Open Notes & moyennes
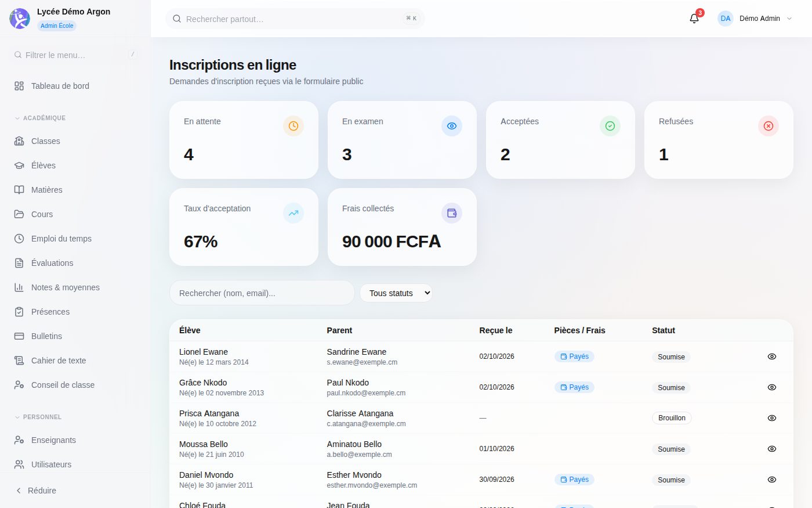This screenshot has height=508, width=812. click(x=75, y=287)
